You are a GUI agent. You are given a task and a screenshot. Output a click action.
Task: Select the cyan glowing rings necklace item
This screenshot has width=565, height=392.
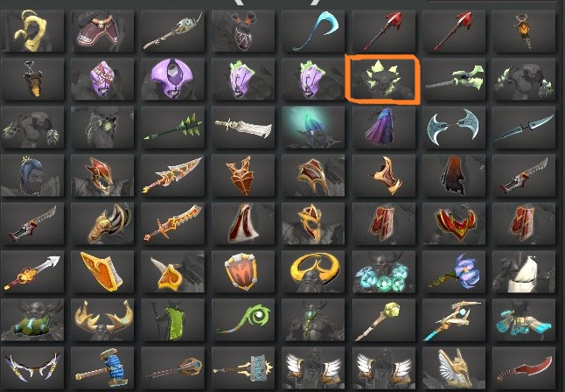(x=383, y=272)
